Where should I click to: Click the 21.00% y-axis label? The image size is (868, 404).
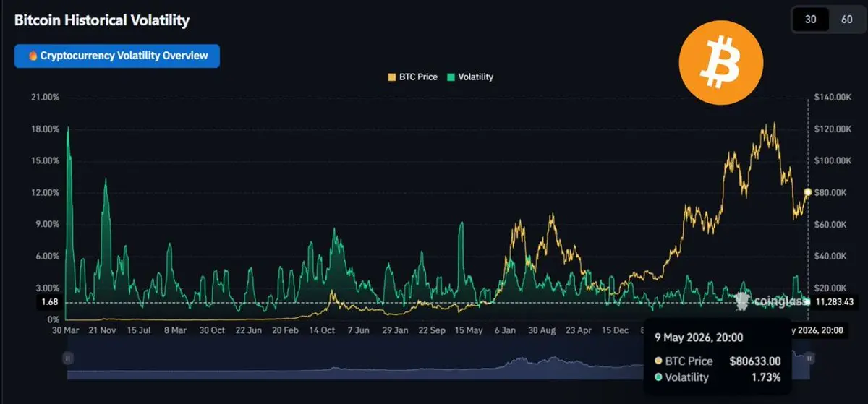pyautogui.click(x=45, y=98)
